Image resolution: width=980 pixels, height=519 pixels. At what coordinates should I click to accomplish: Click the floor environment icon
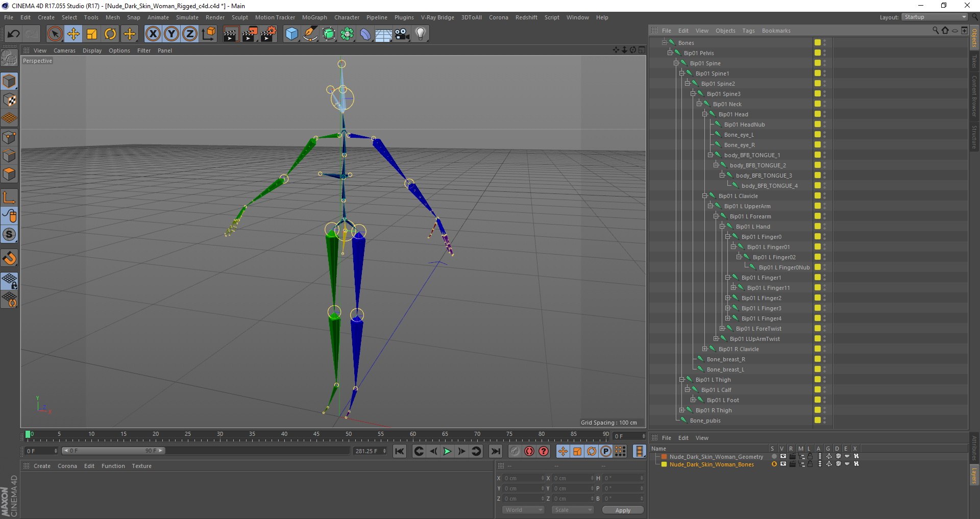[384, 34]
